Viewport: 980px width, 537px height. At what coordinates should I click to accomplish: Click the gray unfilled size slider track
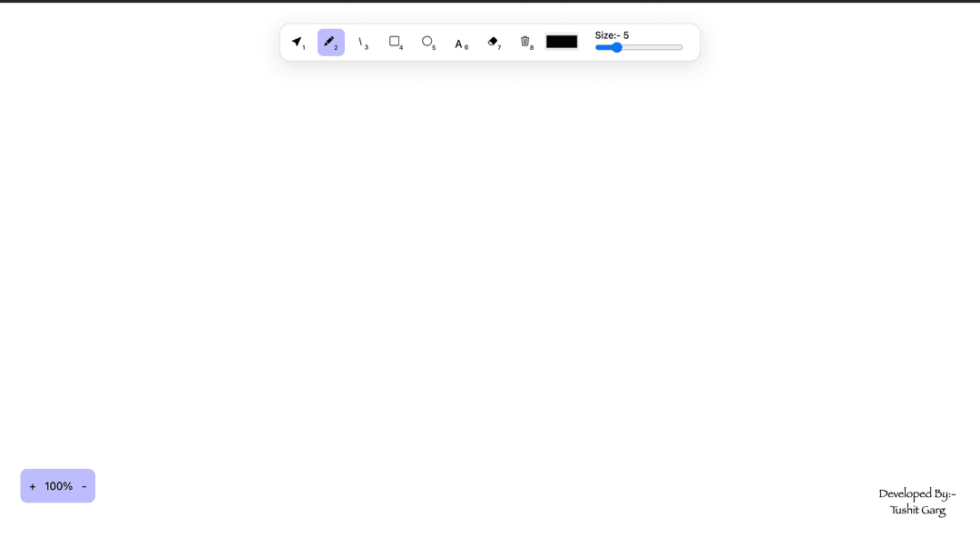[653, 47]
